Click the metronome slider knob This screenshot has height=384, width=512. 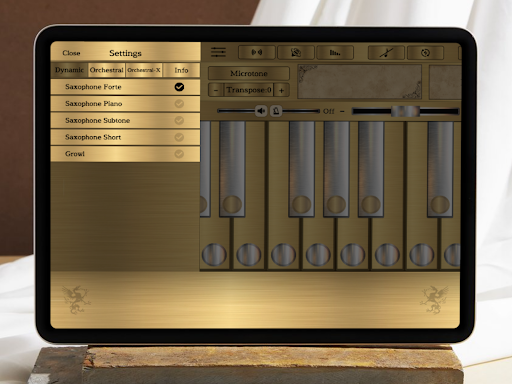tap(276, 111)
